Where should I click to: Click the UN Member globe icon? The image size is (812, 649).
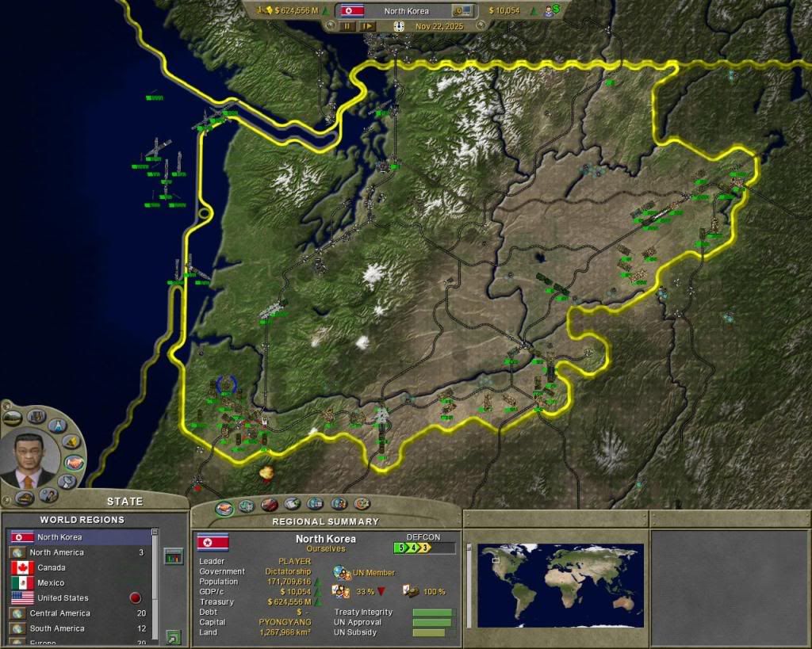pos(341,573)
